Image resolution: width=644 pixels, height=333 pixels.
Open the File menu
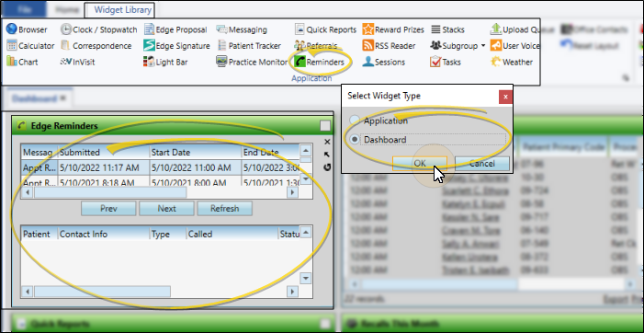point(24,9)
